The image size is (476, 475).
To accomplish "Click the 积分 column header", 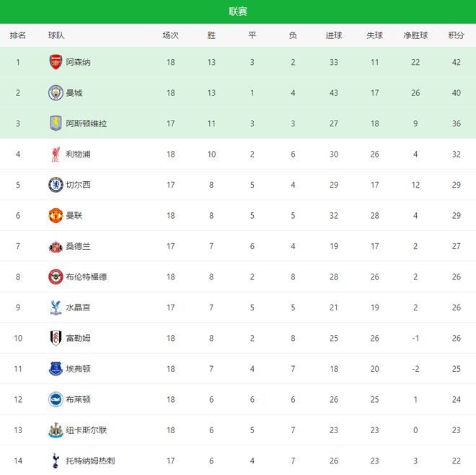I will tap(456, 35).
